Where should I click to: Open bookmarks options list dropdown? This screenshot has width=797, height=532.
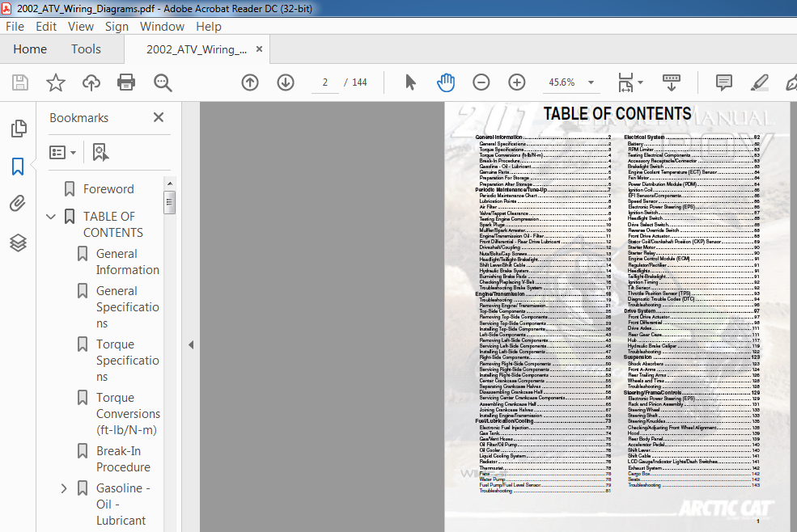(62, 152)
